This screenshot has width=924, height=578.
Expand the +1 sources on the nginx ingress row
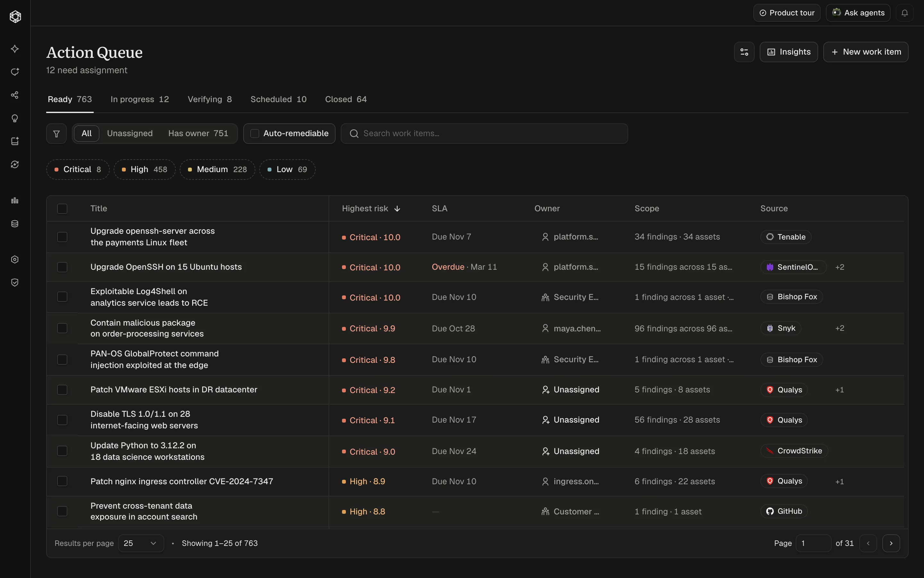point(839,481)
